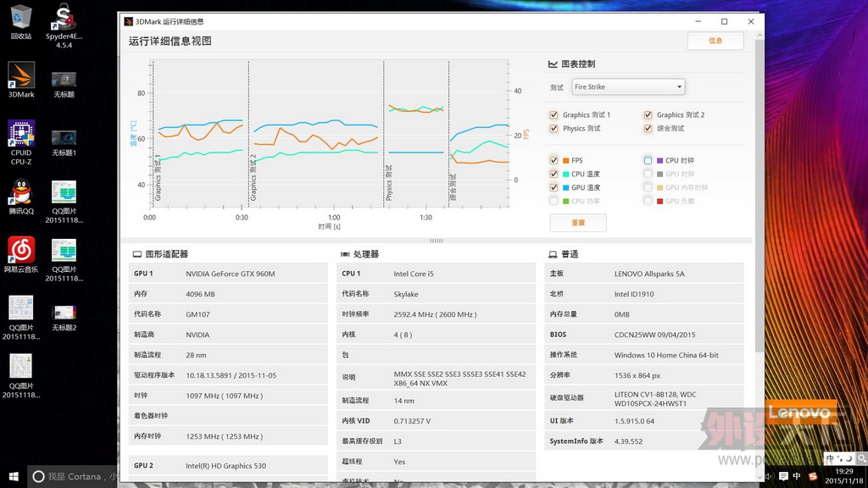The width and height of the screenshot is (868, 488).
Task: Enable the CPU 时钟 series checkbox
Action: click(x=648, y=160)
